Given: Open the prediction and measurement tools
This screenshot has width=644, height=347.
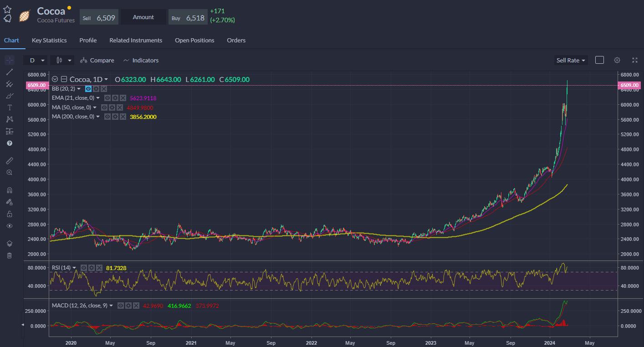Looking at the screenshot, I should click(10, 131).
